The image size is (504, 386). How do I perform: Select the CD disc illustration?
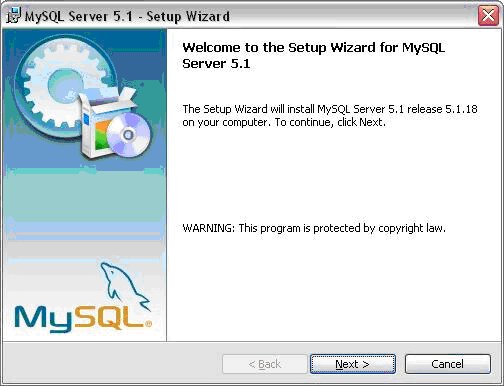pyautogui.click(x=129, y=135)
